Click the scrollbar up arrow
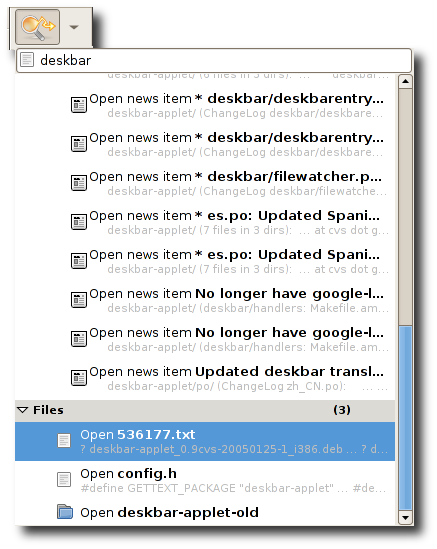 point(405,82)
